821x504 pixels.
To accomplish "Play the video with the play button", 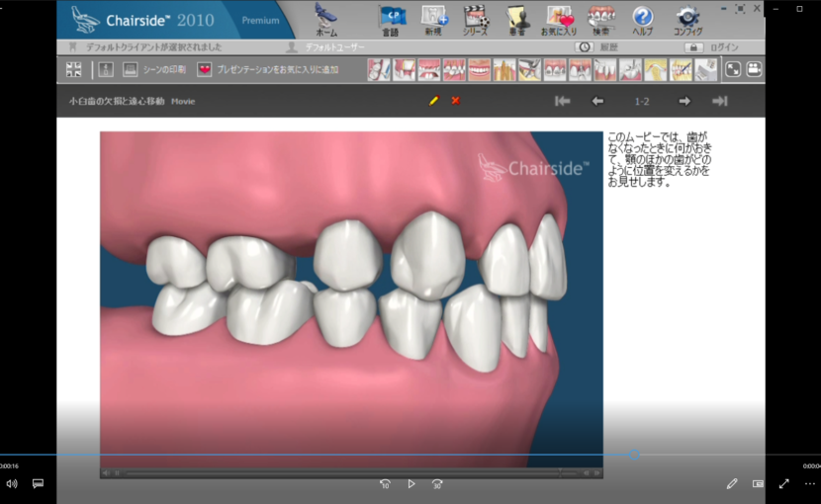I will (x=411, y=483).
